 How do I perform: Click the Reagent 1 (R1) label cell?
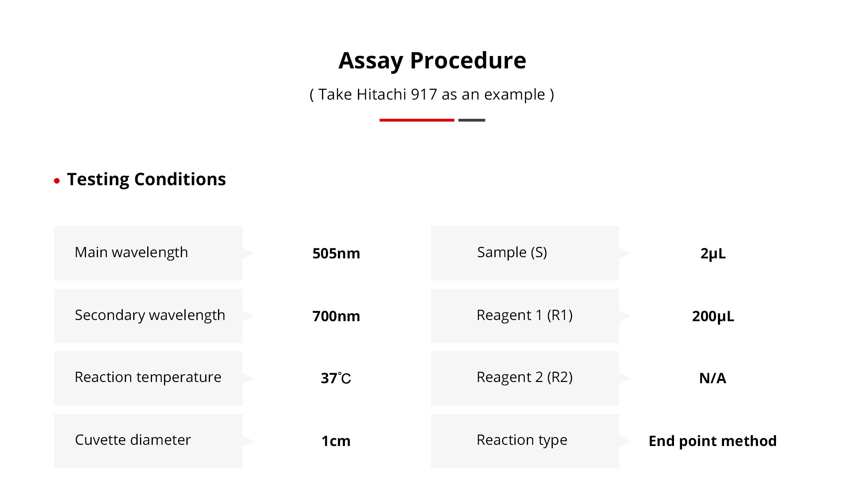tap(524, 316)
